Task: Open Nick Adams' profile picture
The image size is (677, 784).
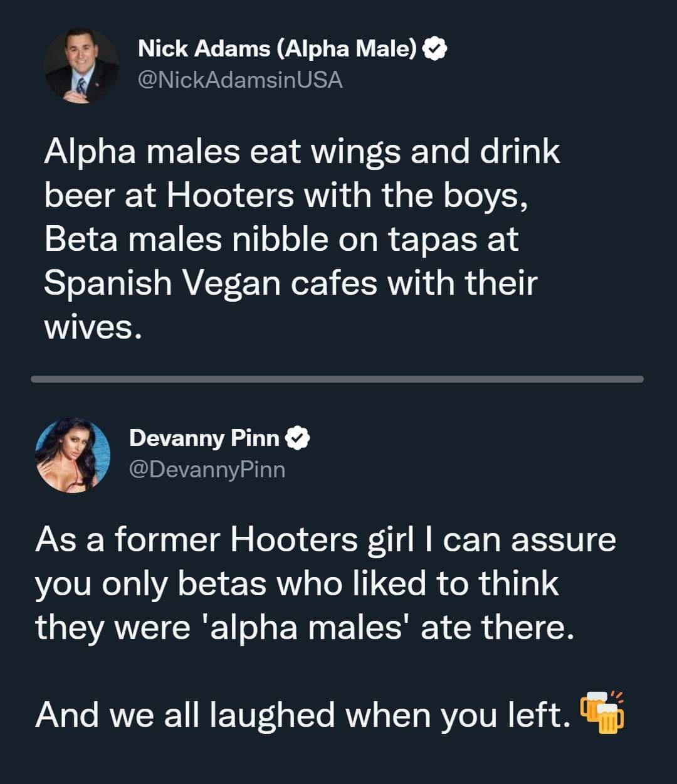Action: (81, 66)
